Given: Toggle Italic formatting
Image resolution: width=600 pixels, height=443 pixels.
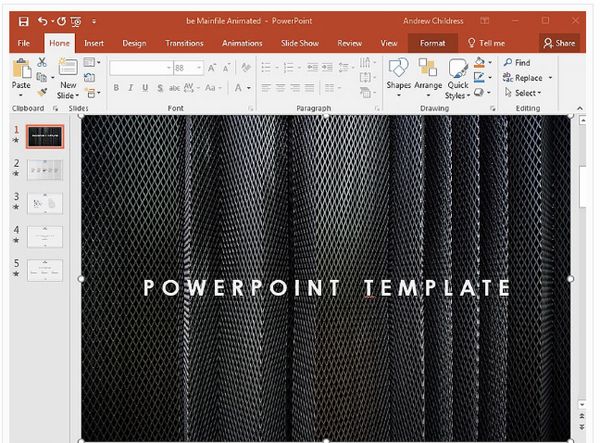Looking at the screenshot, I should [x=130, y=88].
